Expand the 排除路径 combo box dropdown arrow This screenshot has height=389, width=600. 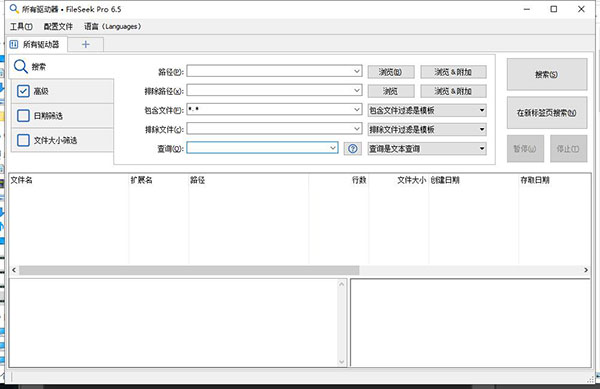357,91
